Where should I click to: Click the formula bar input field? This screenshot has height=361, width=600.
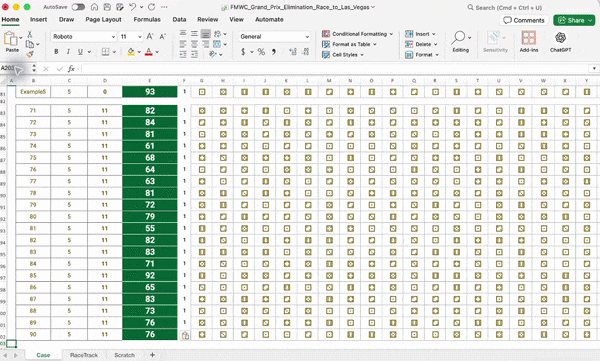(335, 69)
